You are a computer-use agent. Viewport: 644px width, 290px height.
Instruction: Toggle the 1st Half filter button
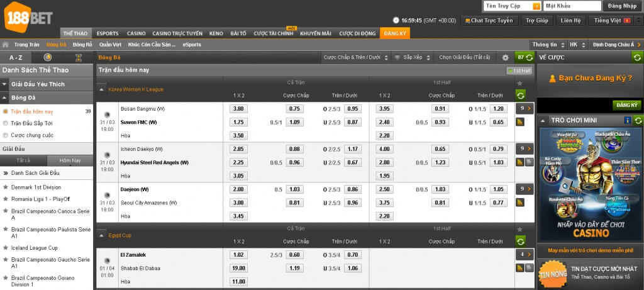tap(519, 70)
